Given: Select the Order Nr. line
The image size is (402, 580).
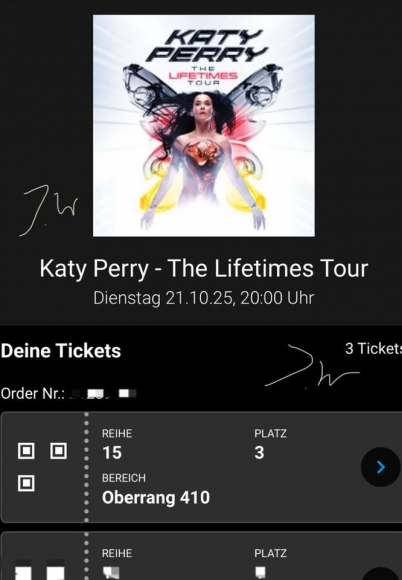Looking at the screenshot, I should tap(69, 394).
